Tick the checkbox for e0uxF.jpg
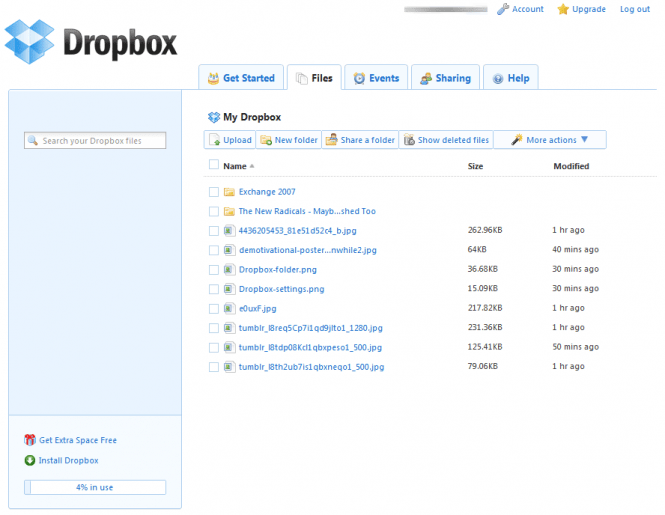The width and height of the screenshot is (665, 515). pos(214,308)
